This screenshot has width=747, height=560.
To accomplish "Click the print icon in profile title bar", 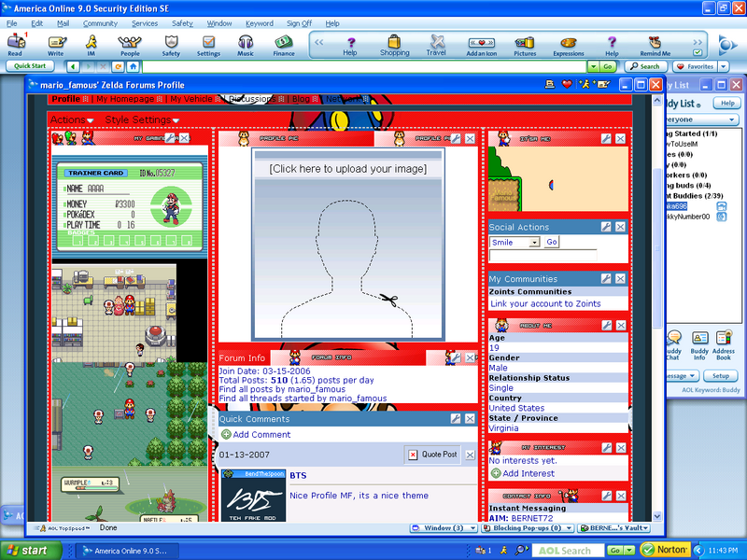I will 550,85.
